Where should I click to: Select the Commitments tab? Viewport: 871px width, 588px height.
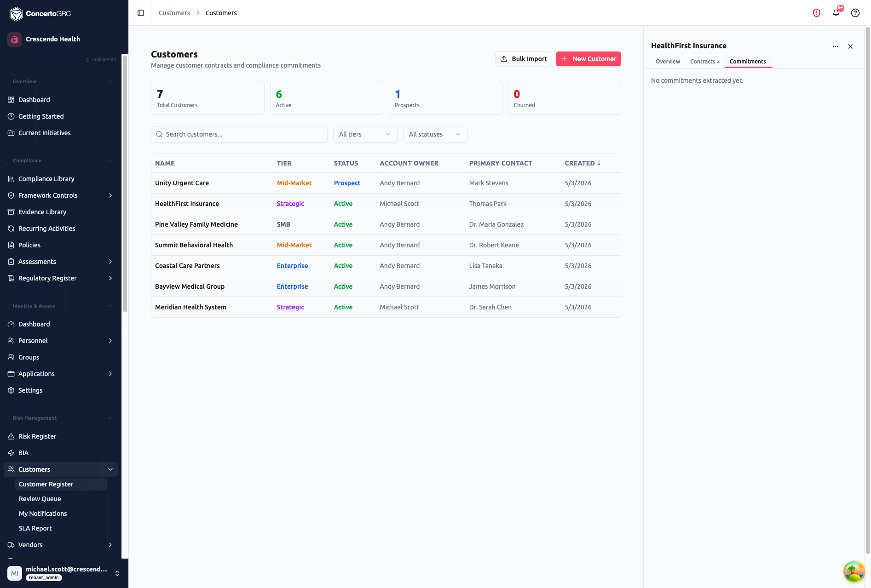pyautogui.click(x=748, y=62)
